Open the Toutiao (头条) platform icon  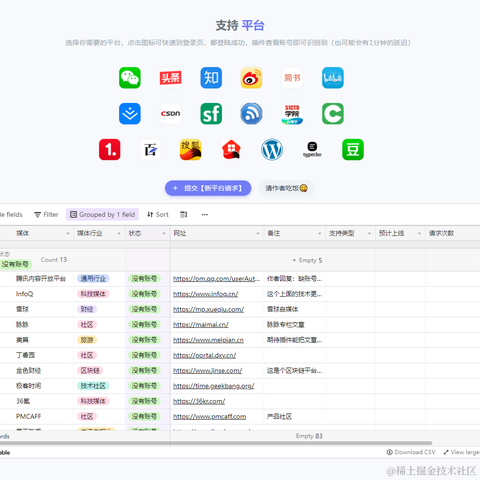point(170,78)
